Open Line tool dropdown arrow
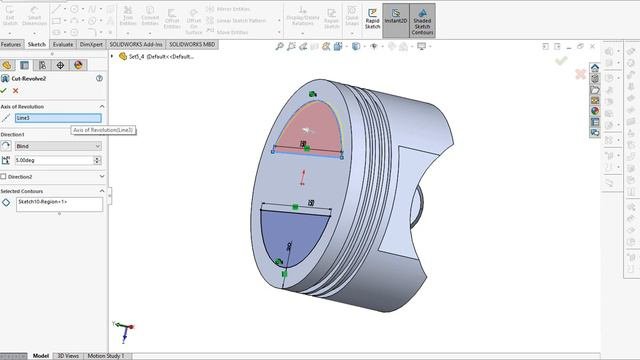This screenshot has width=640, height=360. coord(64,9)
